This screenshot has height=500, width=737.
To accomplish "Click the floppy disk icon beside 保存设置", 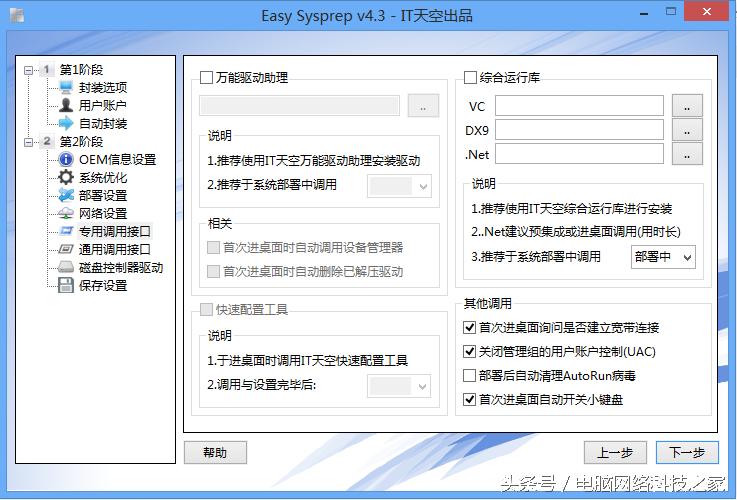I will pos(66,285).
